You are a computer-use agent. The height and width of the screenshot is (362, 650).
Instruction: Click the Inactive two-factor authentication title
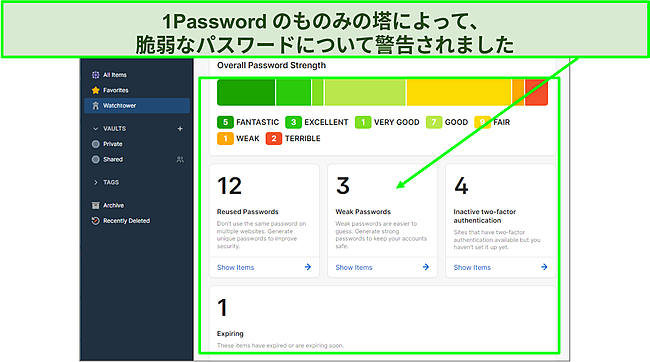485,216
